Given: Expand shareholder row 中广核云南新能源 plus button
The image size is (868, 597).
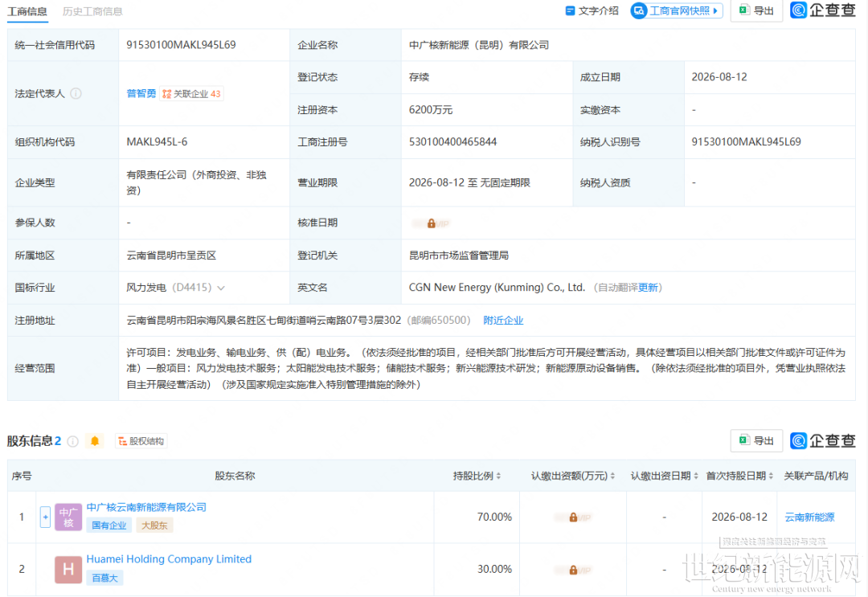Looking at the screenshot, I should click(45, 517).
